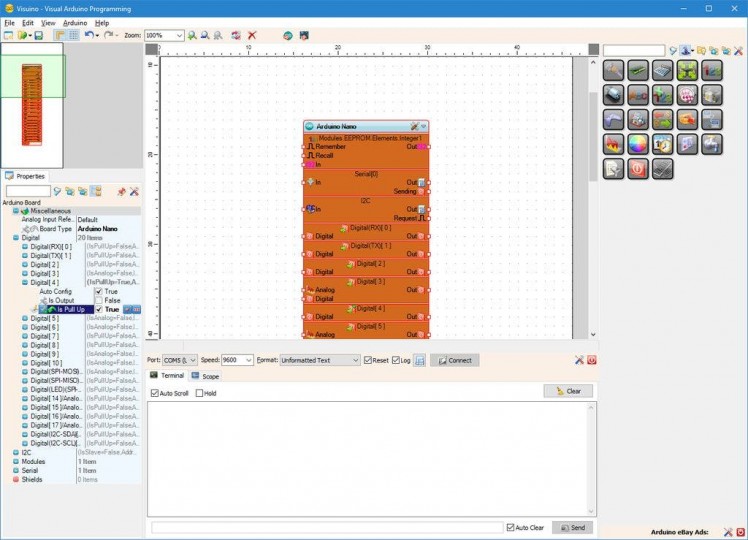Image resolution: width=748 pixels, height=540 pixels.
Task: Expand the Digital[ 5 ] tree node
Action: coord(25,318)
